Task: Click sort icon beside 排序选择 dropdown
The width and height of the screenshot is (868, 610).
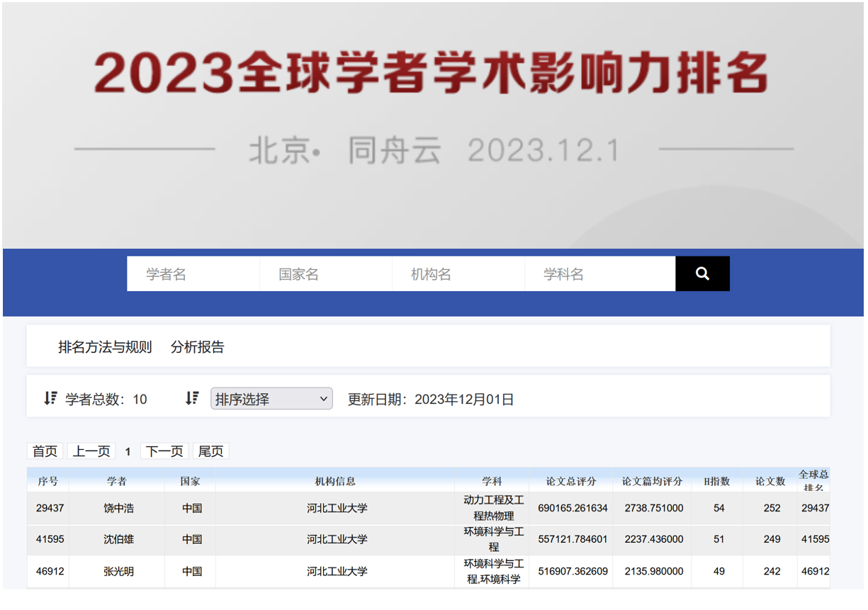Action: [x=192, y=398]
